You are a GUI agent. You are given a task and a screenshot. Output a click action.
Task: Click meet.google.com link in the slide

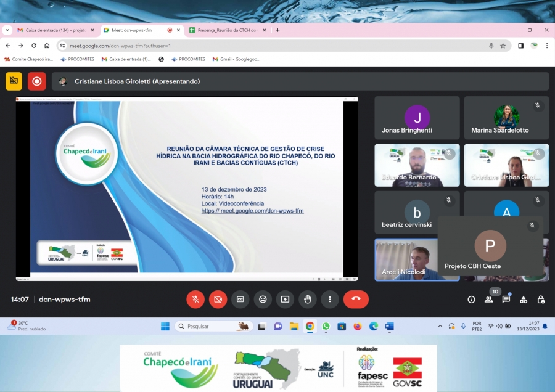tap(252, 211)
